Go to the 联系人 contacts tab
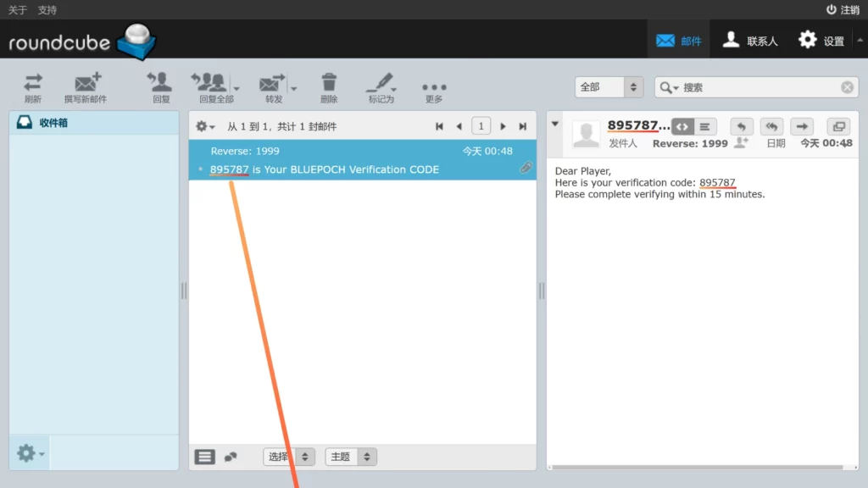Viewport: 868px width, 488px height. [749, 40]
